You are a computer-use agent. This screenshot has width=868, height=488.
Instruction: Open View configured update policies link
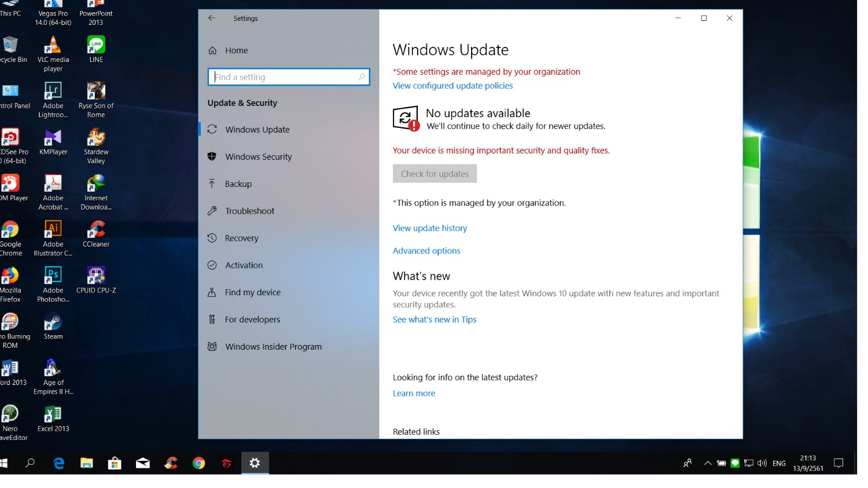coord(453,86)
